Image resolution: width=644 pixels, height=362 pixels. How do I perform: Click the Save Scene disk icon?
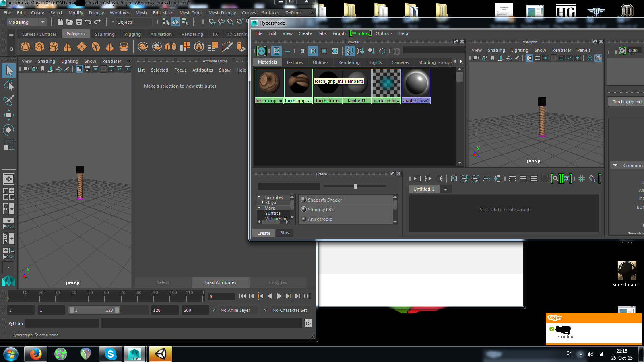click(x=79, y=22)
